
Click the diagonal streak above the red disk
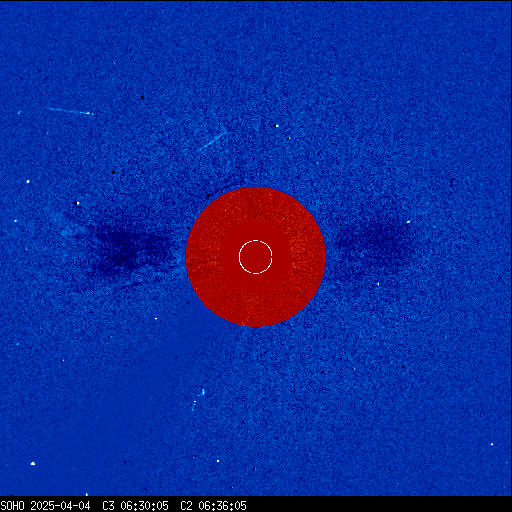[x=212, y=141]
